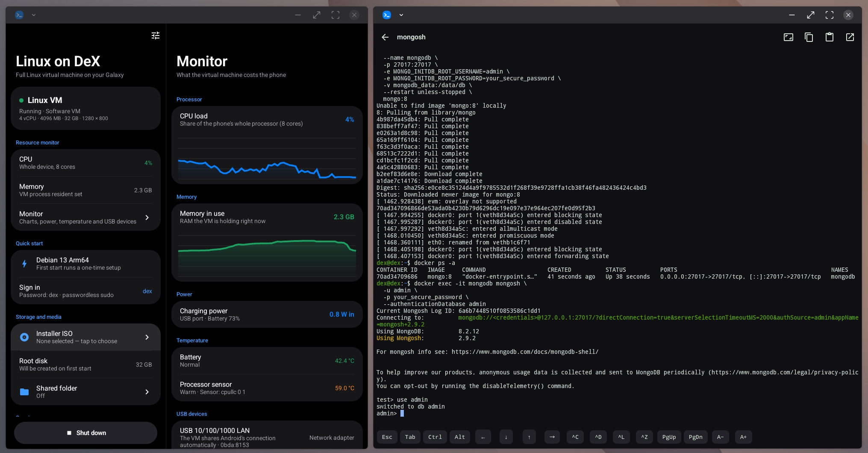This screenshot has height=453, width=868.
Task: Click the Storage and media header
Action: point(38,317)
